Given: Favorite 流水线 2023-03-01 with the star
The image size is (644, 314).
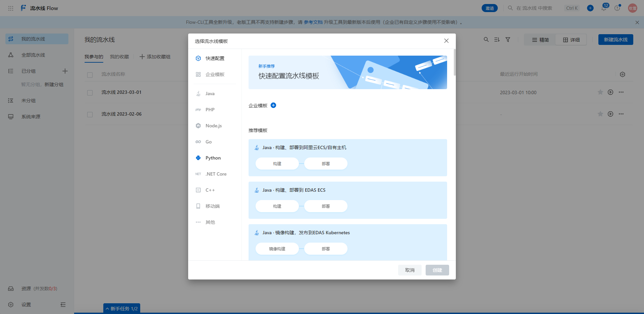Looking at the screenshot, I should pos(600,92).
